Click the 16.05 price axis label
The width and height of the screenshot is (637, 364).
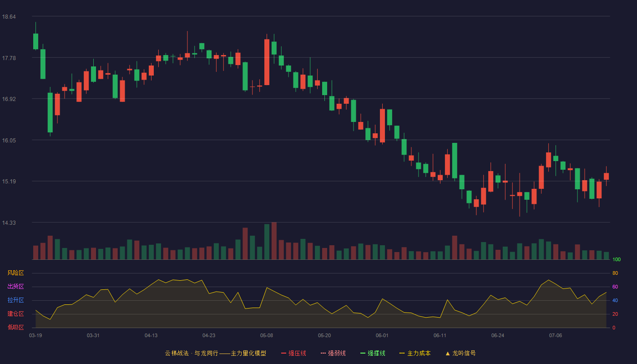(9, 140)
